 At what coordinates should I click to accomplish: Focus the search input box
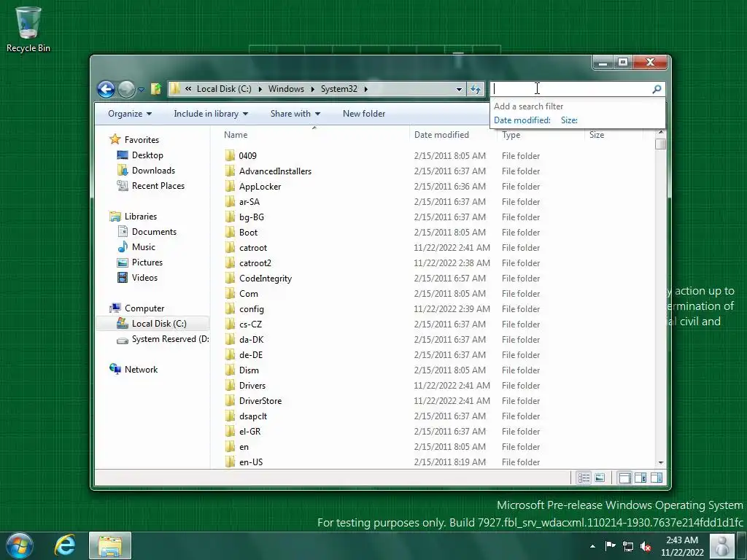(x=571, y=89)
